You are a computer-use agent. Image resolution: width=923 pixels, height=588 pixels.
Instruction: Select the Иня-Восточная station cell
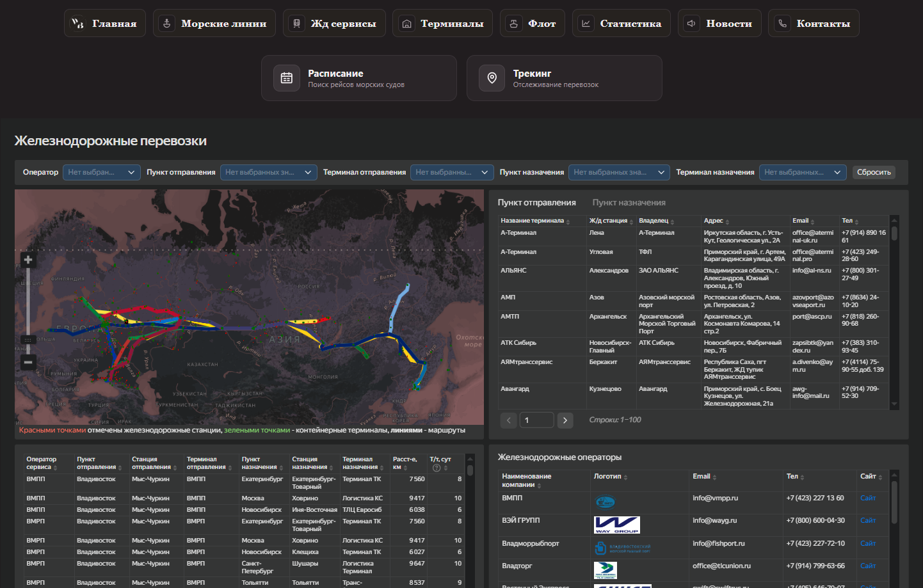[314, 510]
